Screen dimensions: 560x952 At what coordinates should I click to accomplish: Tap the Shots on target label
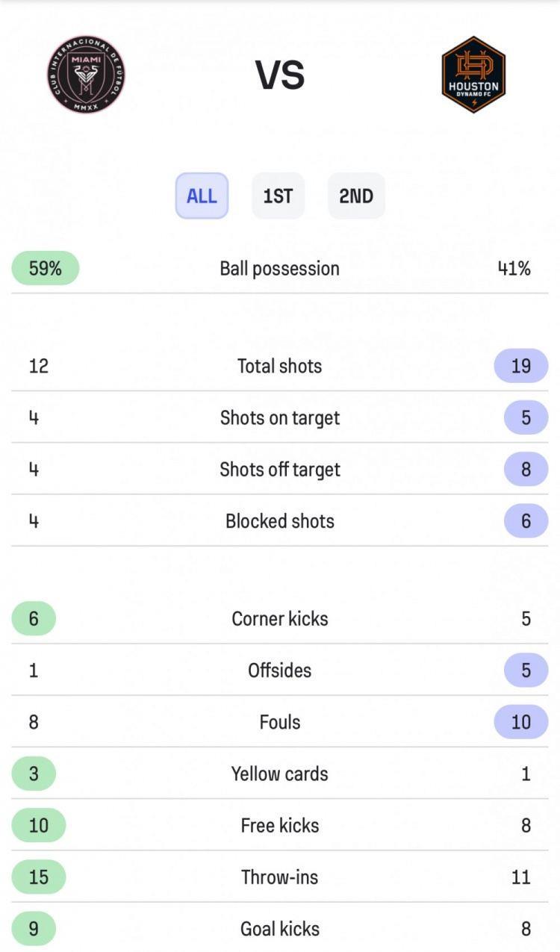(x=279, y=418)
